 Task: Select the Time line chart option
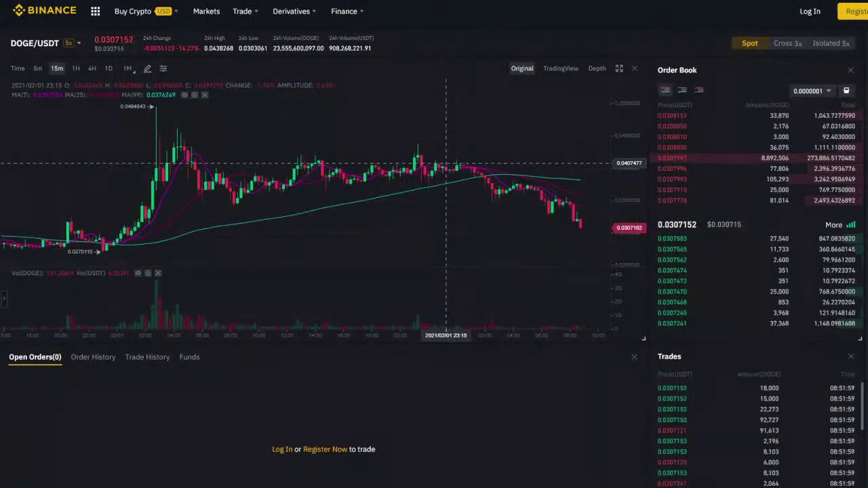tap(18, 68)
